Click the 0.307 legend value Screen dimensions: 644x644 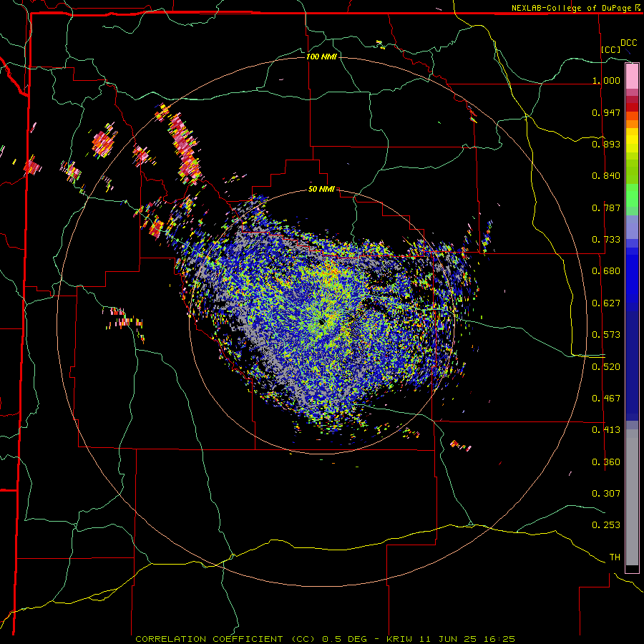click(x=606, y=494)
